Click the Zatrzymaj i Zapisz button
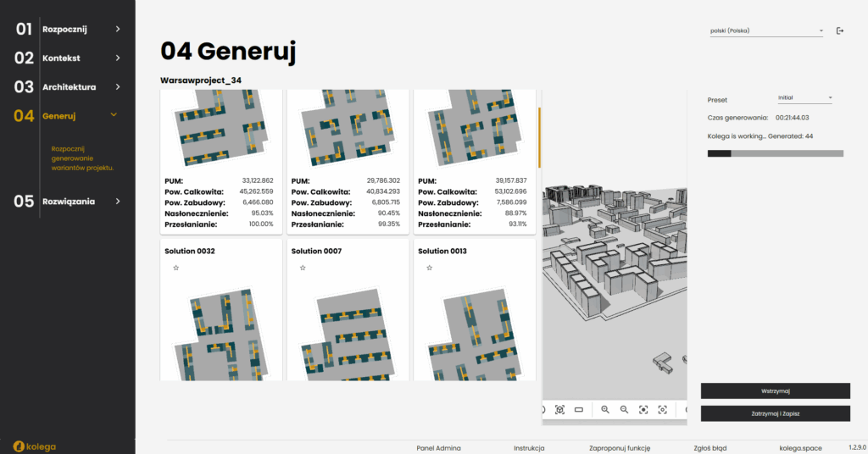This screenshot has height=454, width=868. (775, 413)
